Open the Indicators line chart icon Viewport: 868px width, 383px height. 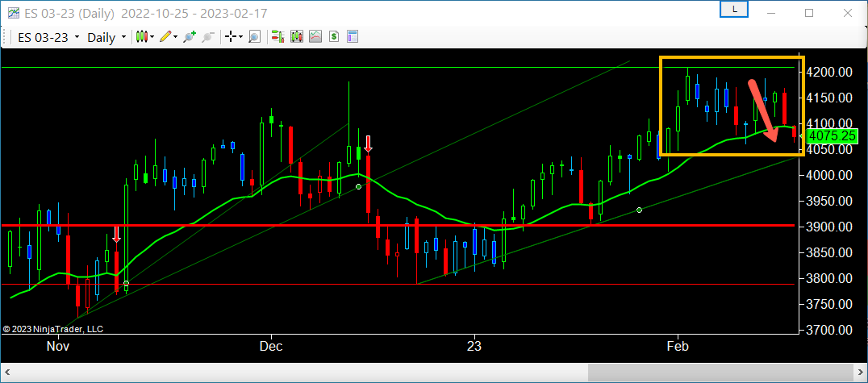point(315,37)
